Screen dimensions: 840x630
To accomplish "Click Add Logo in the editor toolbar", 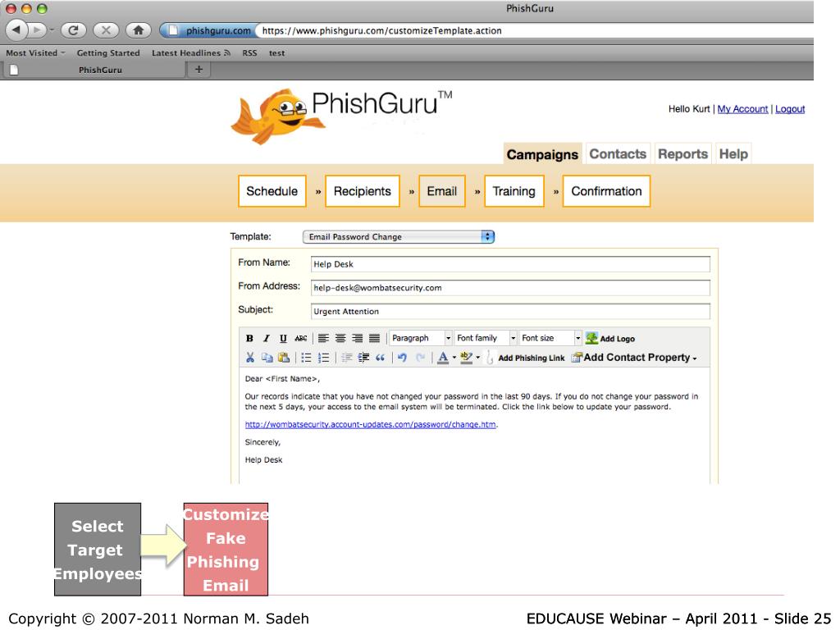I will click(x=610, y=338).
